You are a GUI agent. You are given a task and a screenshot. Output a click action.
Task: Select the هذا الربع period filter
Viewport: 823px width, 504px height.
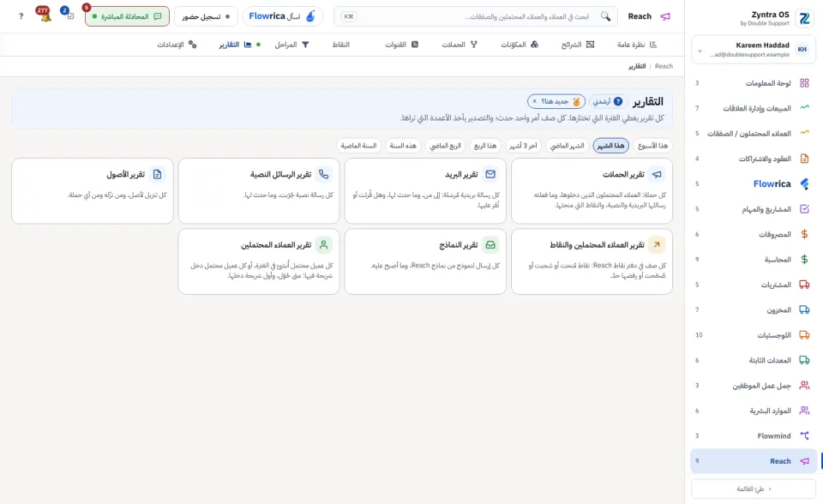click(x=485, y=146)
